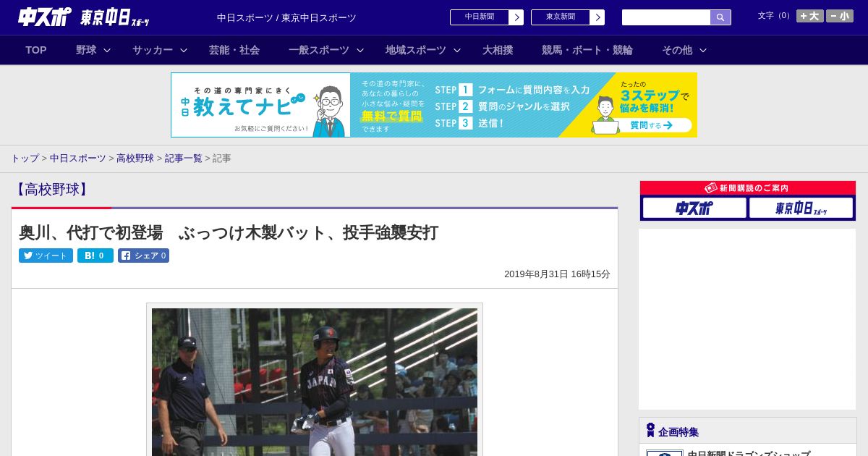Viewport: 868px width, 456px height.
Task: Go to トップ breadcrumb link
Action: [25, 159]
